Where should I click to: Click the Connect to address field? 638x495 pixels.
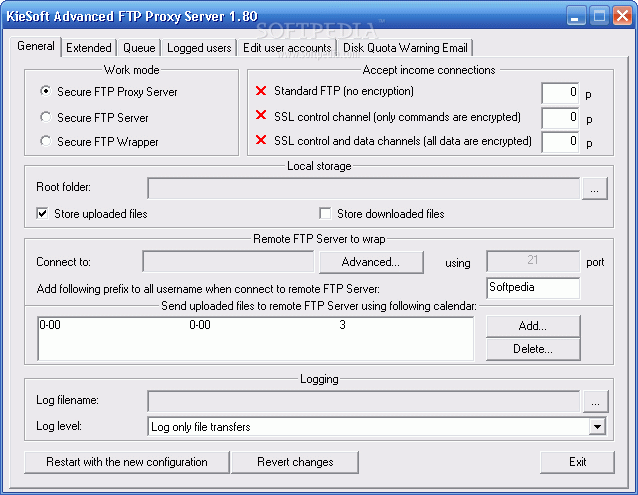pos(228,262)
